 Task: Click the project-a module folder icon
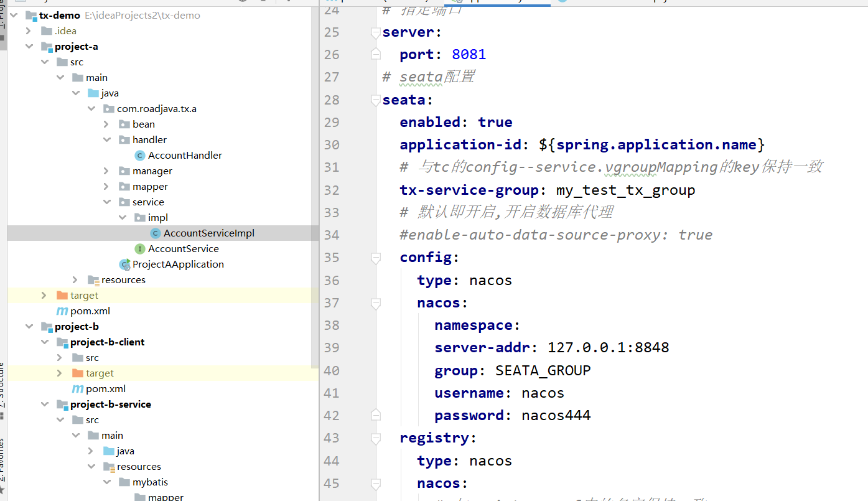tap(46, 46)
